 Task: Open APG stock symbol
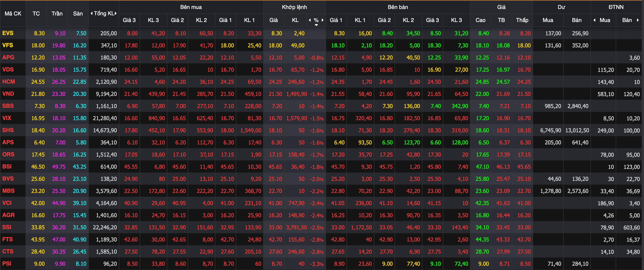(8, 57)
